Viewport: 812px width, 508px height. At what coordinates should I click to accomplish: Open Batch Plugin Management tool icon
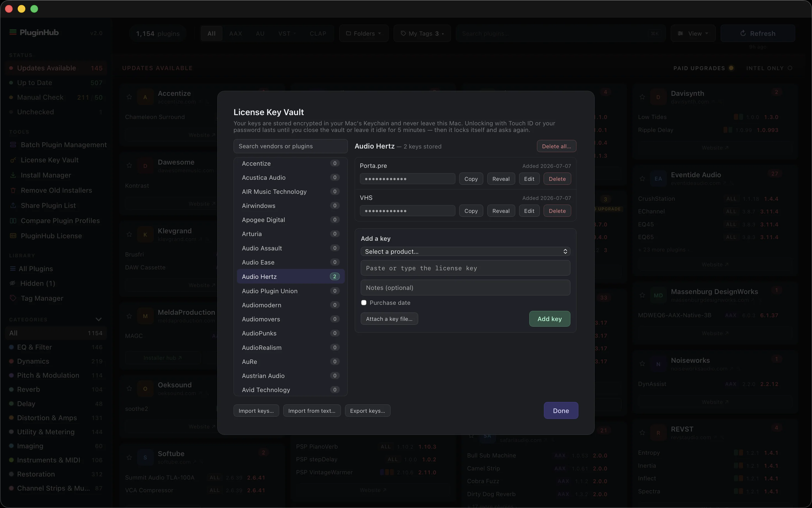coord(13,145)
